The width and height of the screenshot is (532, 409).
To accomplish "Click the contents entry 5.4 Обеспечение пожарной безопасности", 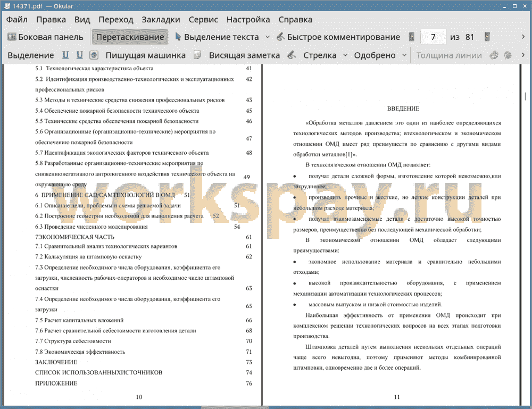I will point(117,111).
